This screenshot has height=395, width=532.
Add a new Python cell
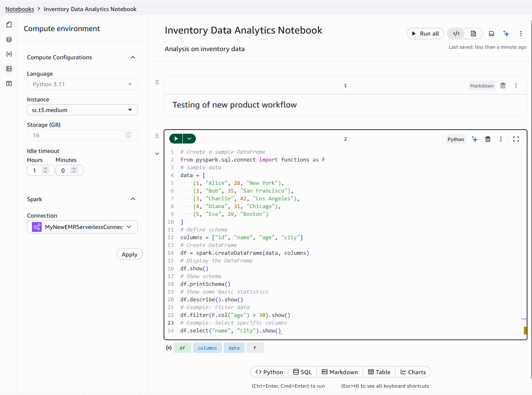point(269,372)
